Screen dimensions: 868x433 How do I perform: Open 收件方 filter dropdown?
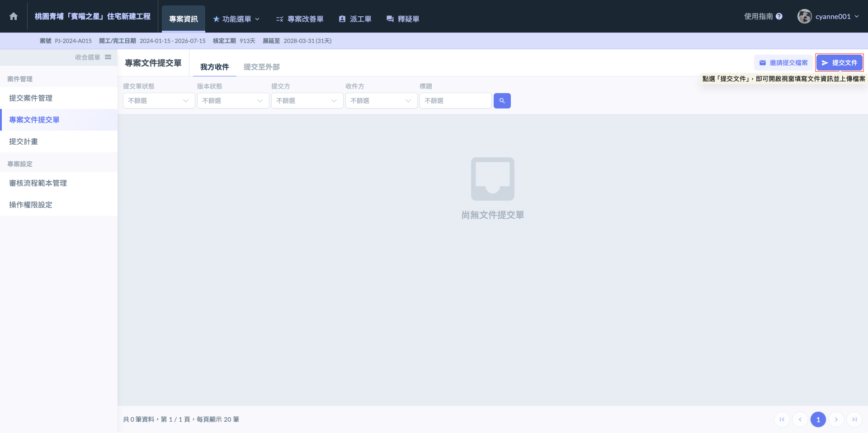[382, 101]
